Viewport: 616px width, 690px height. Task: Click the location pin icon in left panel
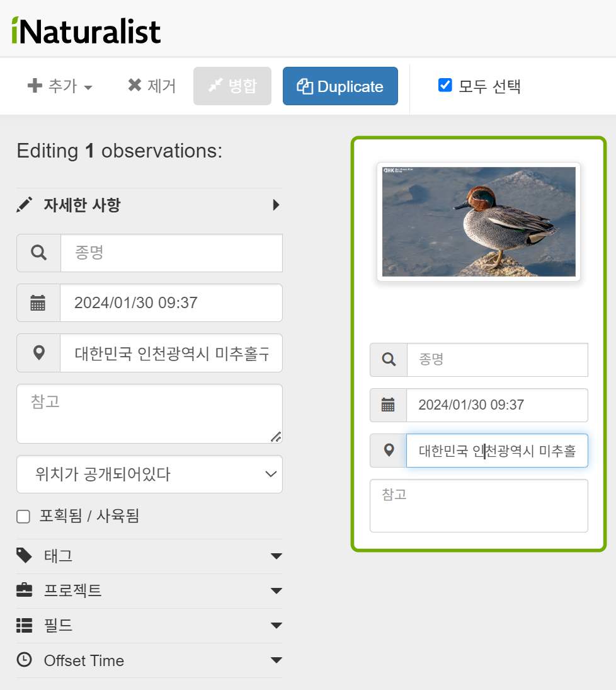[38, 353]
